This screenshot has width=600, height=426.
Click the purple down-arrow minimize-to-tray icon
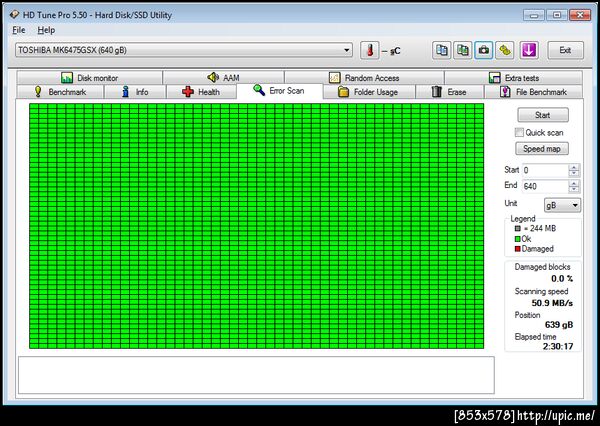click(529, 51)
